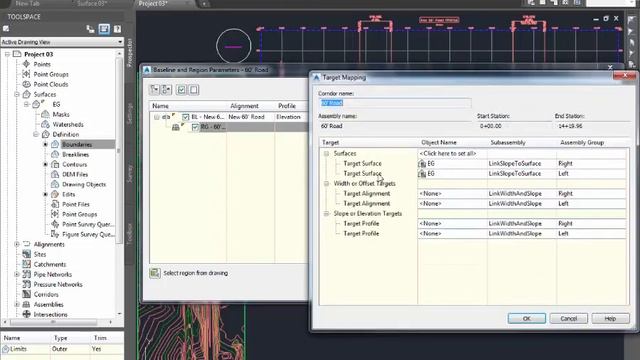Open the Active Drawing View dropdown

tap(120, 42)
